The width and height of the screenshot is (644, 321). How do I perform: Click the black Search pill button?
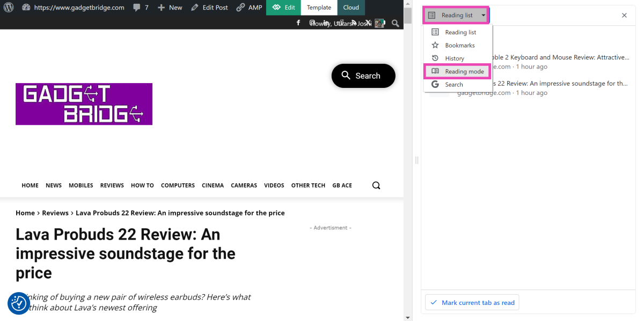coord(363,76)
